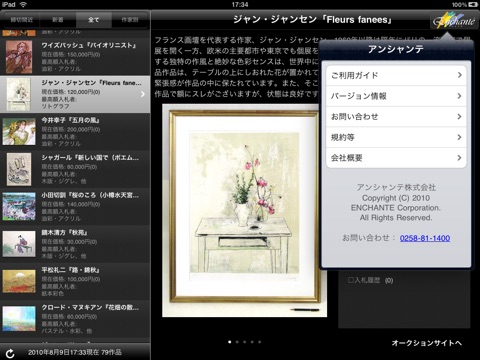Open 鏑木清方『秋苑』thumbnail
This screenshot has height=360, width=480.
19,244
